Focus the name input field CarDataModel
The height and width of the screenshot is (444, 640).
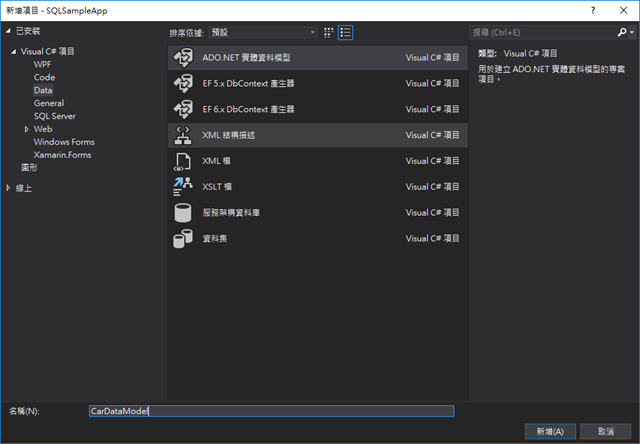(x=271, y=411)
